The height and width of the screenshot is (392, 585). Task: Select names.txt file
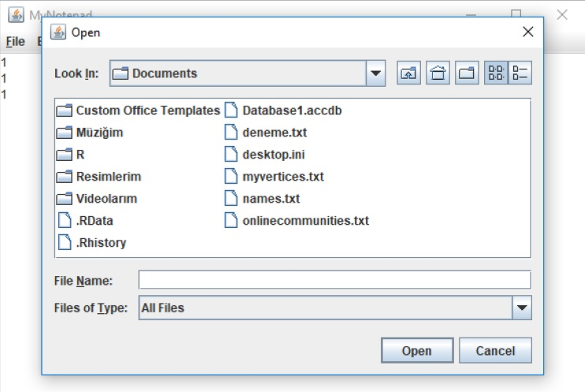tap(263, 199)
